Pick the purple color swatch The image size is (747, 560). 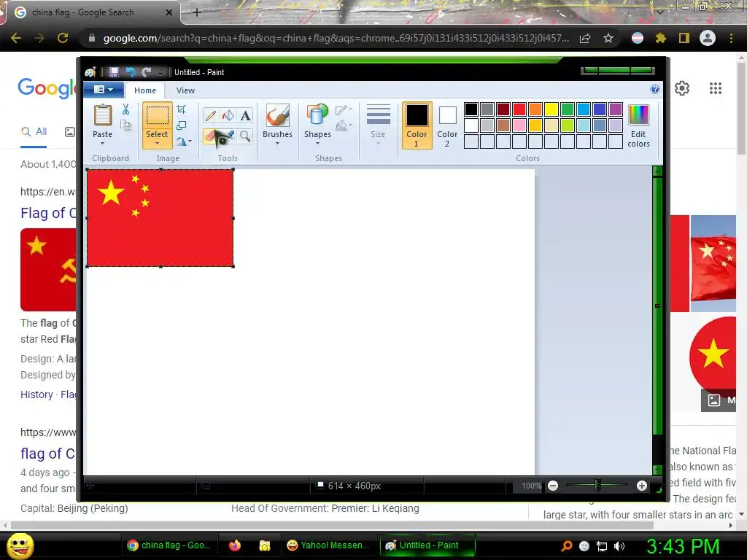click(616, 109)
